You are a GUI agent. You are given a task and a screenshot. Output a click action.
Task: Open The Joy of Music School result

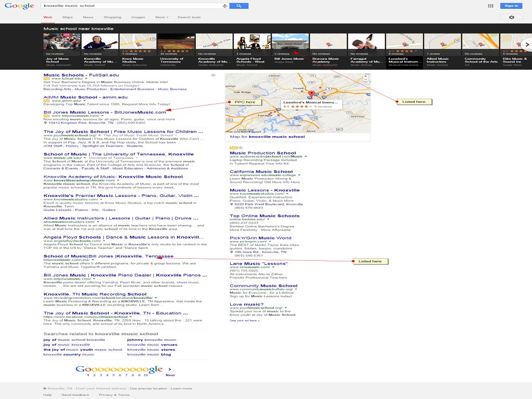(123, 131)
